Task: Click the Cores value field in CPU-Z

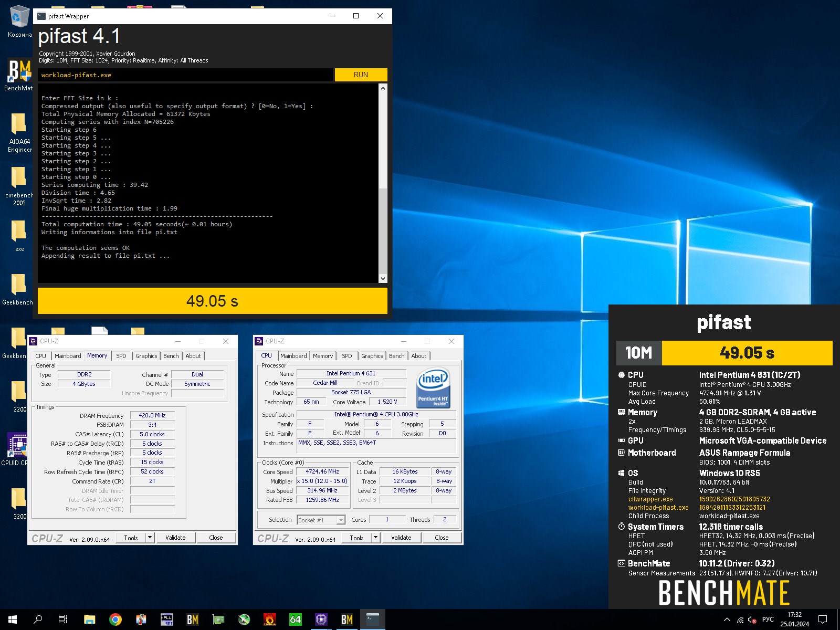Action: tap(387, 519)
